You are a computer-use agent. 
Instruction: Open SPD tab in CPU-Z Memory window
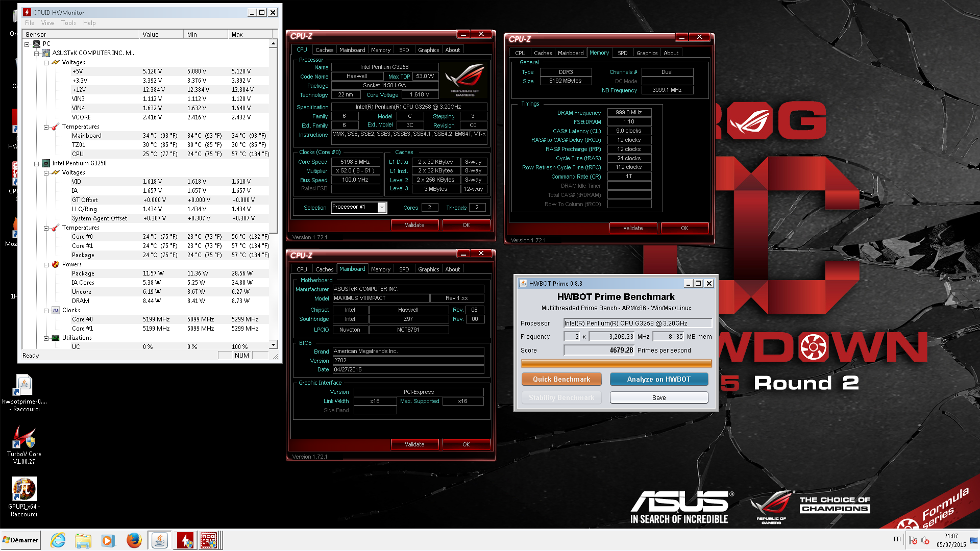pos(622,53)
